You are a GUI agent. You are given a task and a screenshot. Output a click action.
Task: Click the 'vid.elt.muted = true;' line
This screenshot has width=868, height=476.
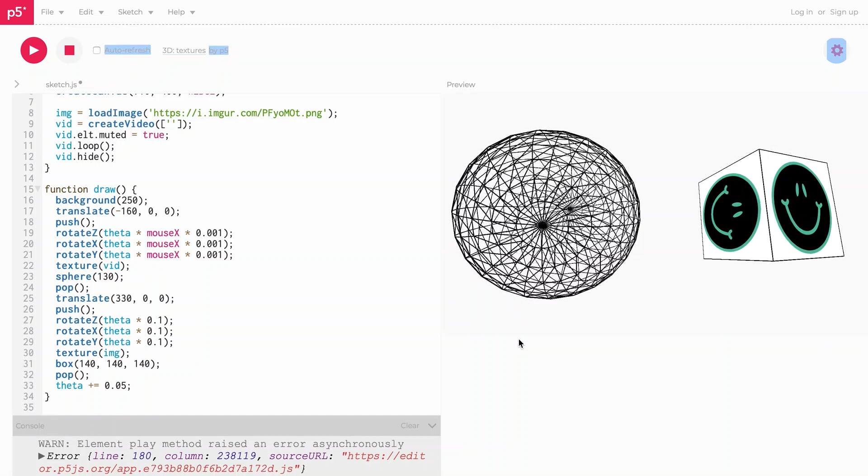pos(112,135)
